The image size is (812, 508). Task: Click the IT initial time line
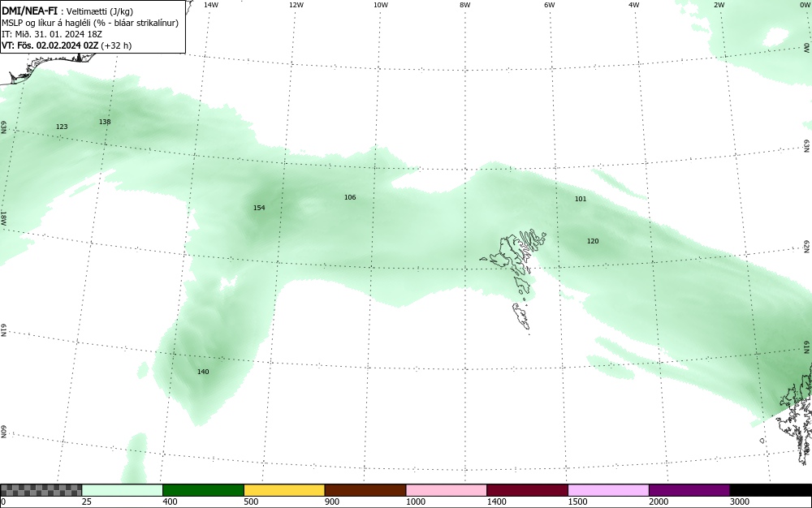(52, 34)
